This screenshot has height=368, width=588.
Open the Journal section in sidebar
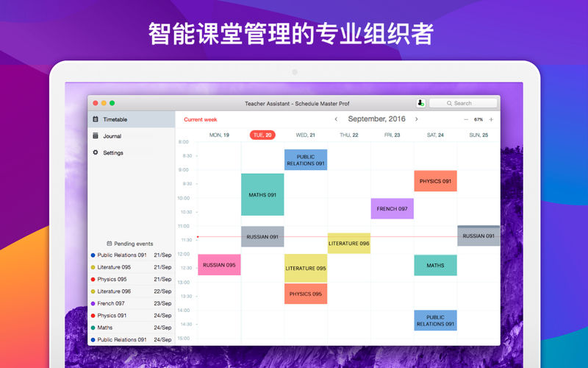132,136
